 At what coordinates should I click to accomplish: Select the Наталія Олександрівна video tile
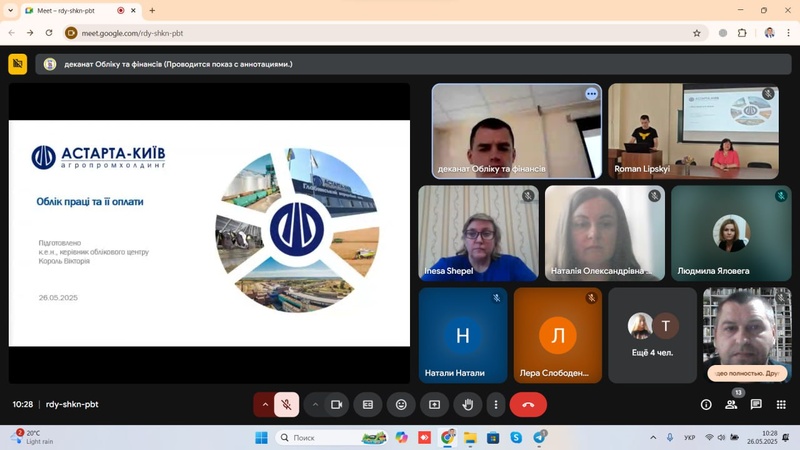(605, 233)
